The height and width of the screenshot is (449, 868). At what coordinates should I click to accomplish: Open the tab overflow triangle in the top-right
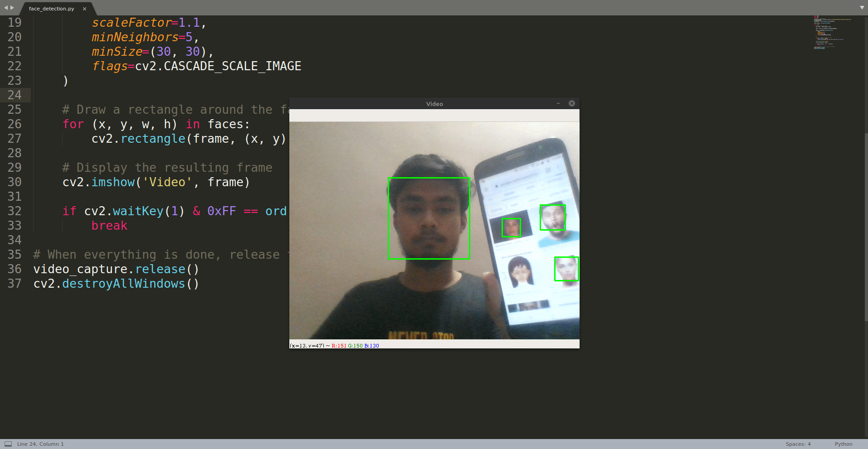pyautogui.click(x=861, y=8)
